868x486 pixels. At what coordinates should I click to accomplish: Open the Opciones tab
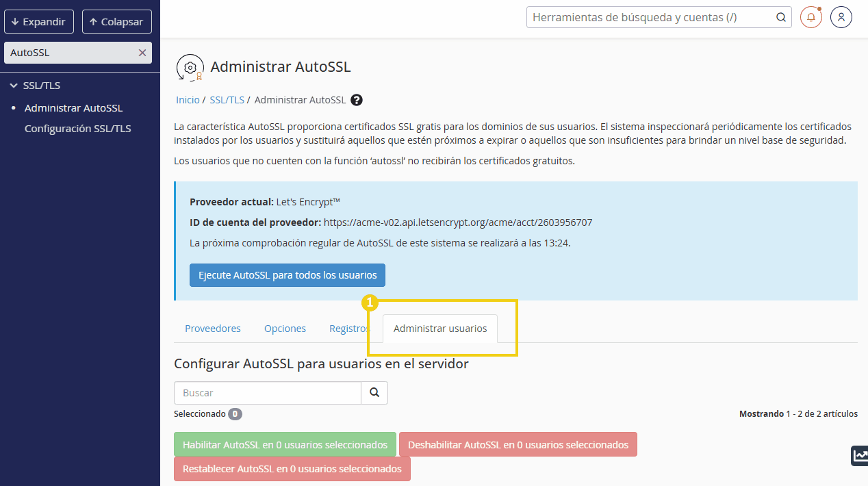click(x=285, y=329)
